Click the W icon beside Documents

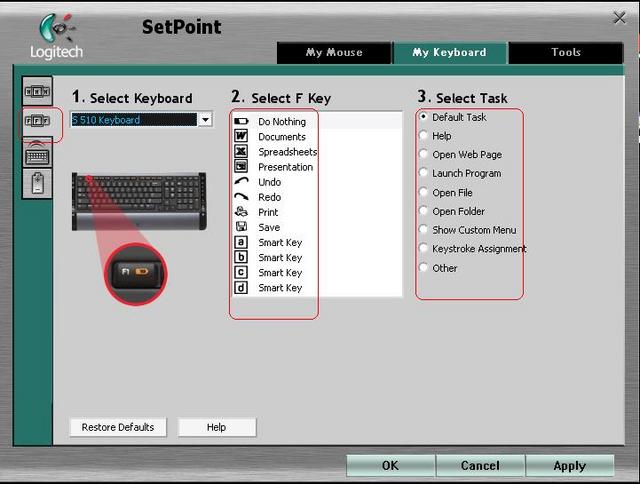[x=241, y=136]
